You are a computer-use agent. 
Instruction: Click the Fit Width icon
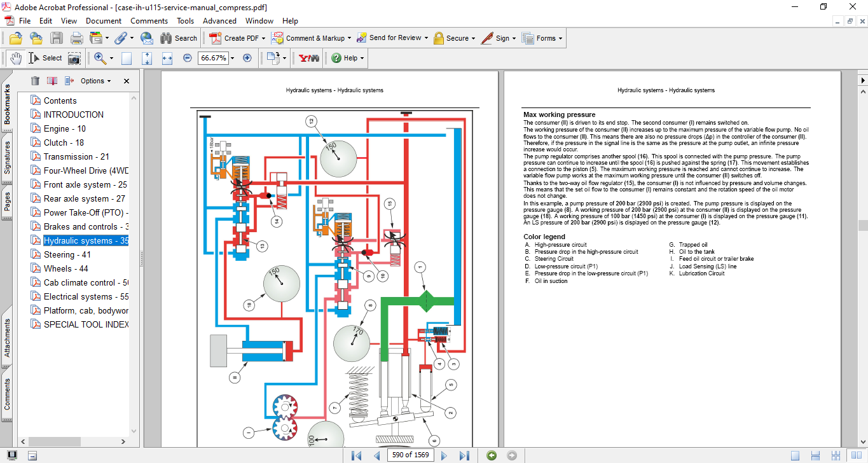tap(167, 58)
